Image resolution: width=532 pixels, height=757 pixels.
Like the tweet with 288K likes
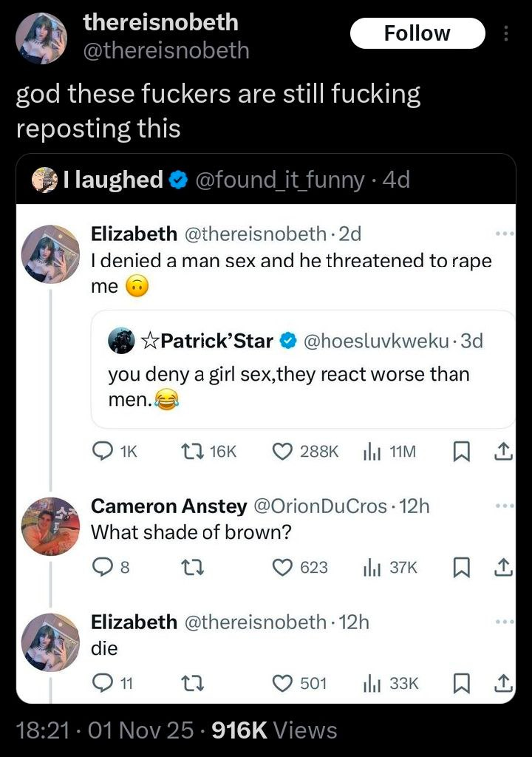pos(282,452)
